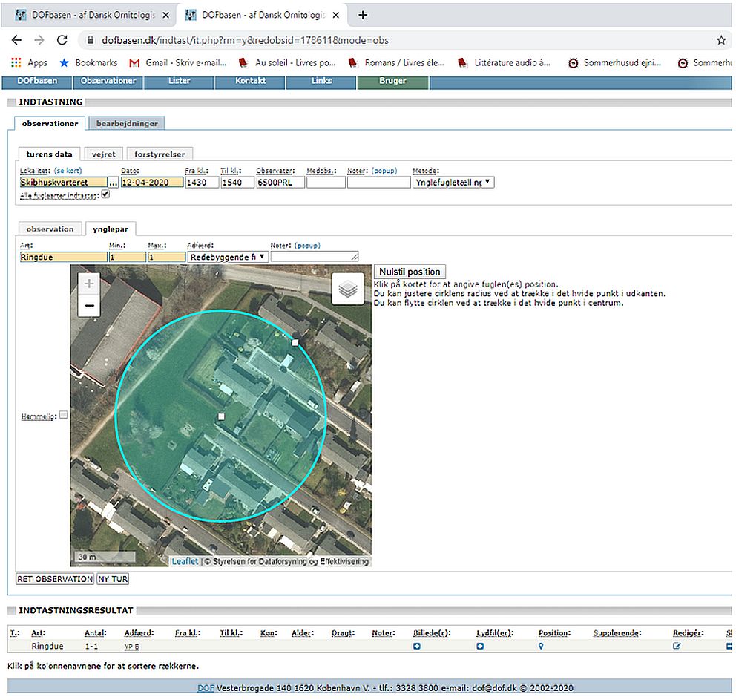This screenshot has width=736, height=700.
Task: Go forward in browser history
Action: click(x=39, y=40)
